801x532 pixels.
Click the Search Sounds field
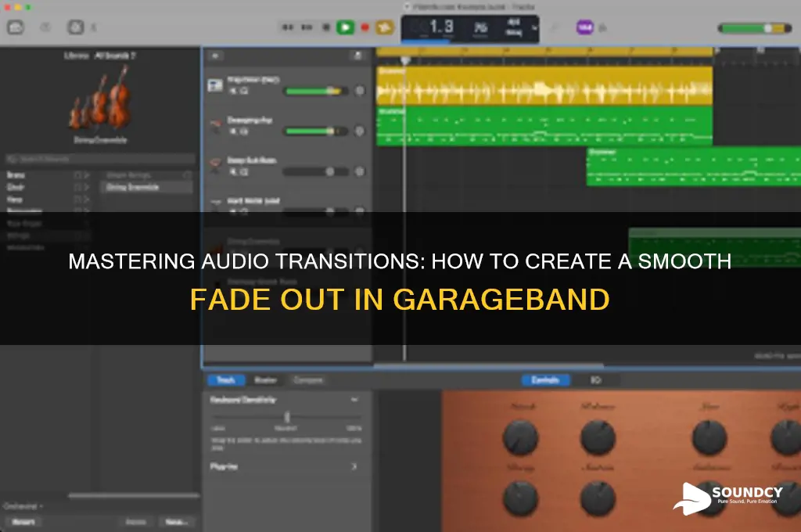click(x=100, y=159)
